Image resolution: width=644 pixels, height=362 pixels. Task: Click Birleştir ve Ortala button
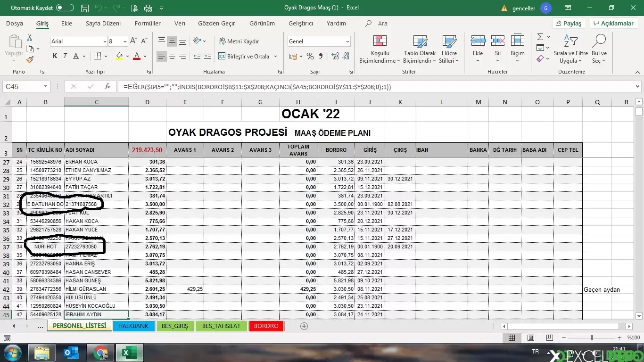(x=243, y=56)
